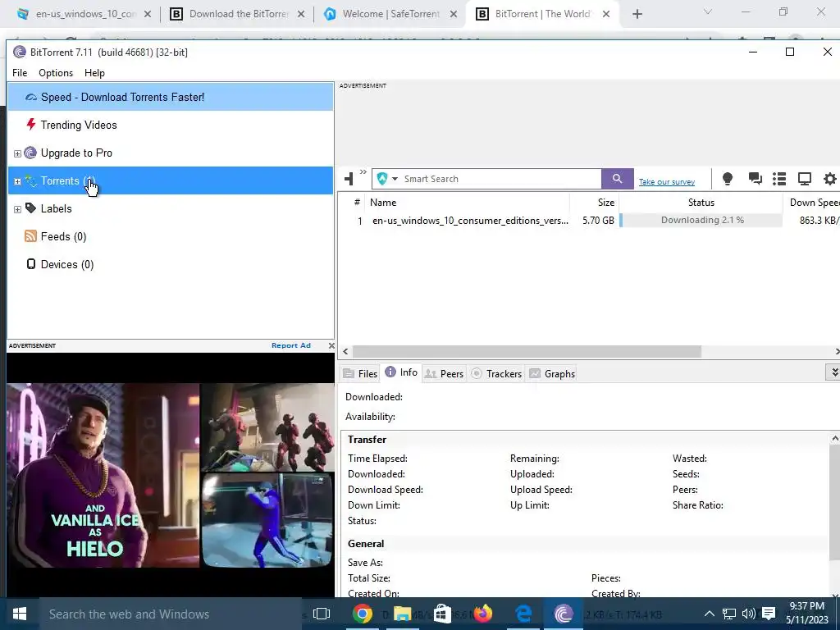Sort torrents by the Name column
The image size is (840, 630).
tap(467, 203)
